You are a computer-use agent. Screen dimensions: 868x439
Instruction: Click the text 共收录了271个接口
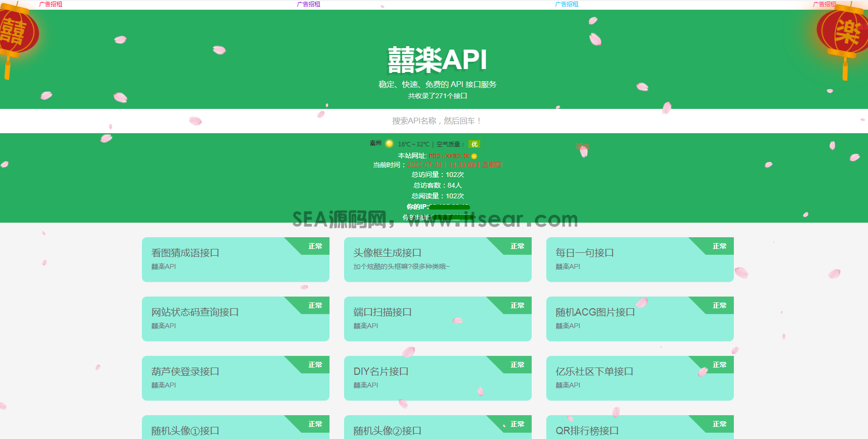point(437,96)
